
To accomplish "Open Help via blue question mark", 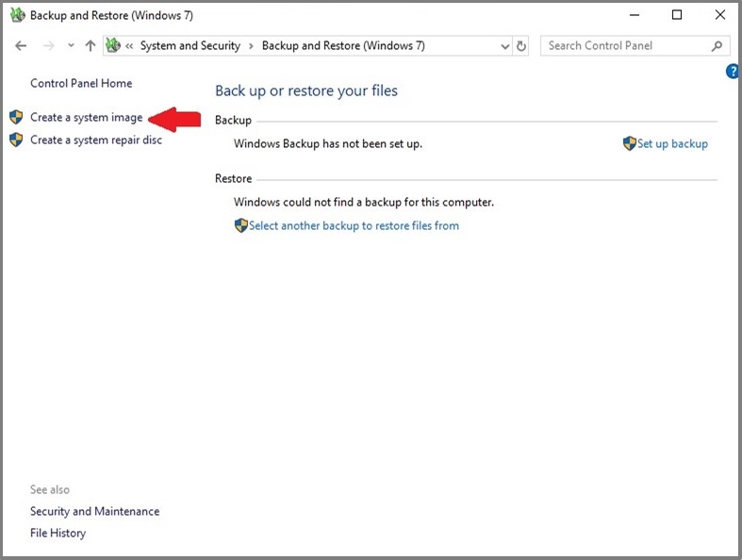I will [734, 72].
